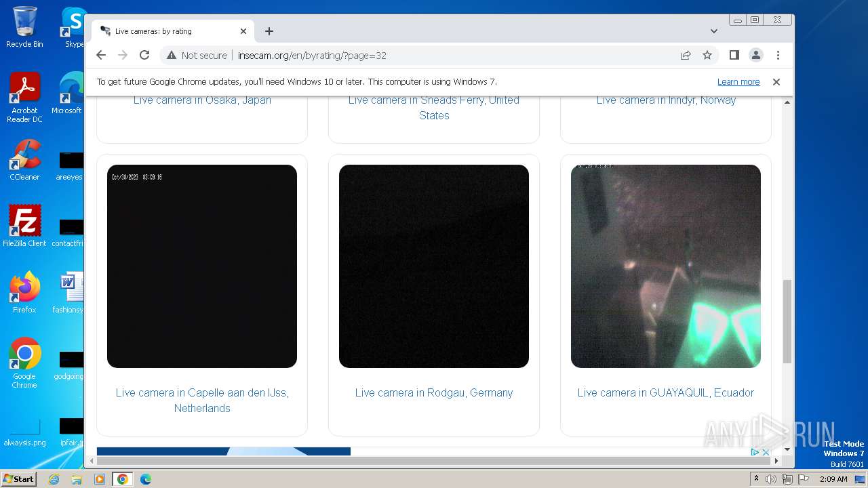Open the AdChoices info icon
868x488 pixels.
[x=755, y=452]
